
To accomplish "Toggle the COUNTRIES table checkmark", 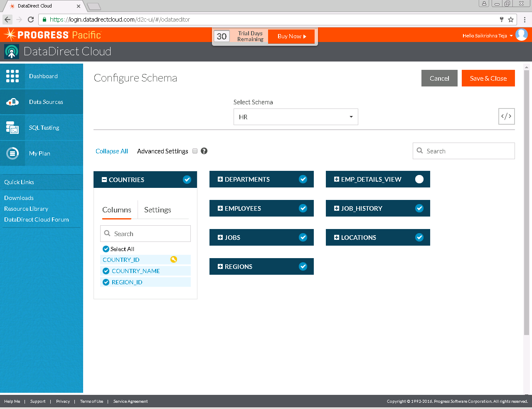I will click(187, 180).
